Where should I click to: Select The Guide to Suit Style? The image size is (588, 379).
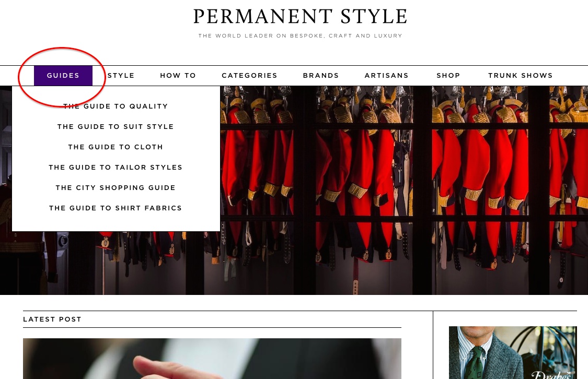point(116,126)
